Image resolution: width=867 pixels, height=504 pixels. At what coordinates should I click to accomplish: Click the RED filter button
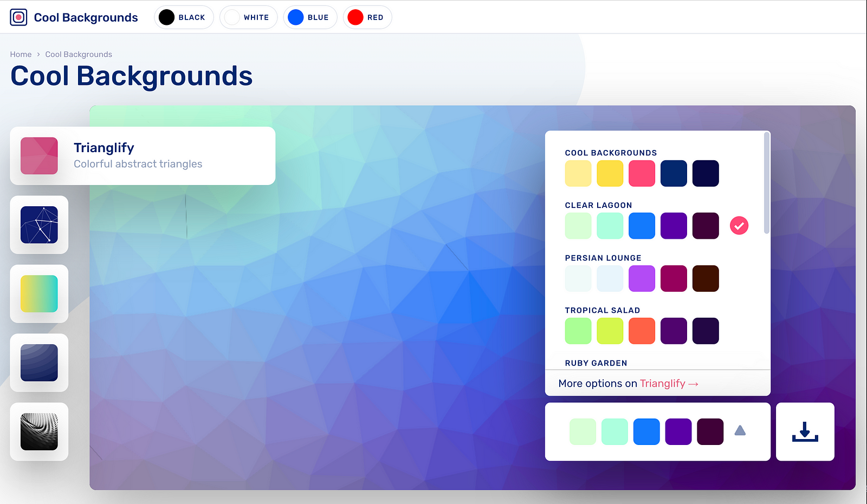367,17
